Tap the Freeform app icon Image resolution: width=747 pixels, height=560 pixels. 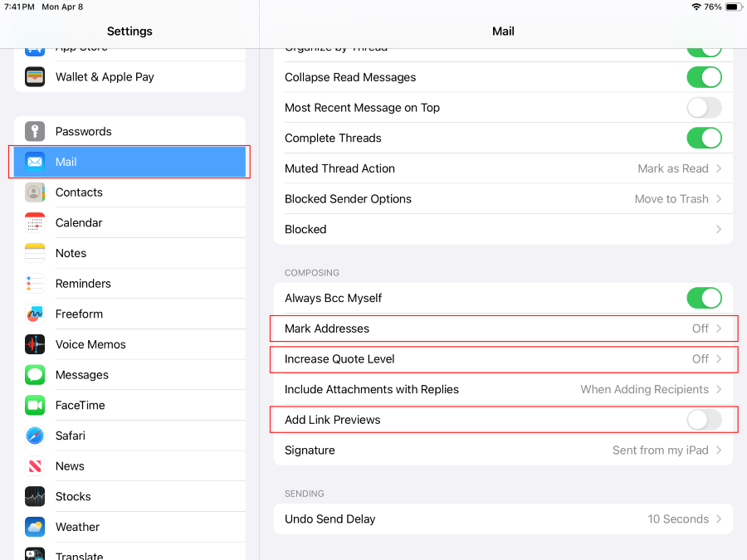coord(35,314)
